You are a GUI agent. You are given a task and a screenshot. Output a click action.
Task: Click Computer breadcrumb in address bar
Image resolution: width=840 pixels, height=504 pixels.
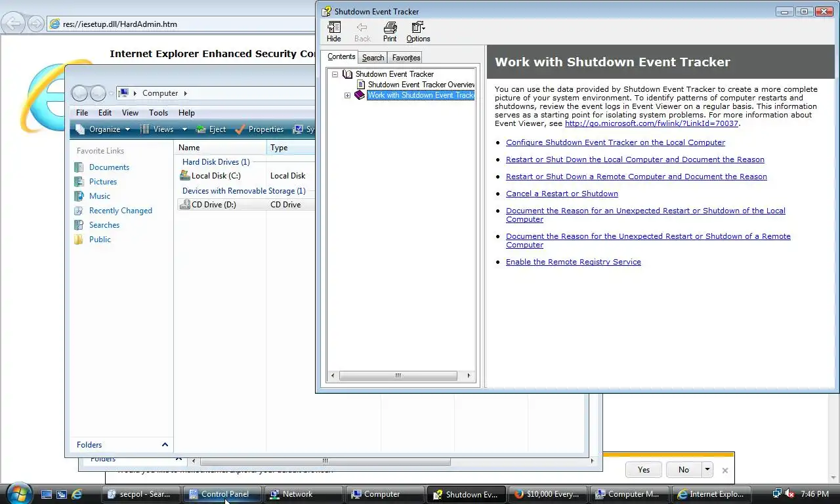click(160, 93)
